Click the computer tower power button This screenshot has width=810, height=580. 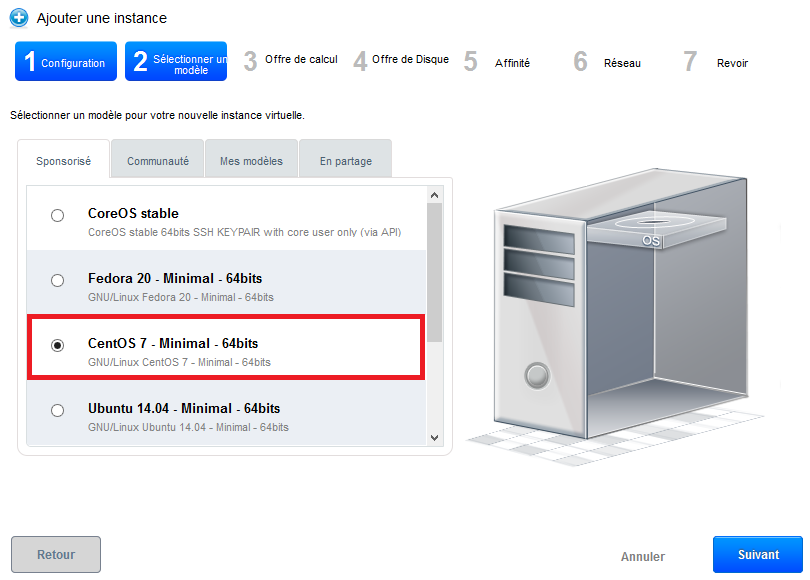(537, 375)
